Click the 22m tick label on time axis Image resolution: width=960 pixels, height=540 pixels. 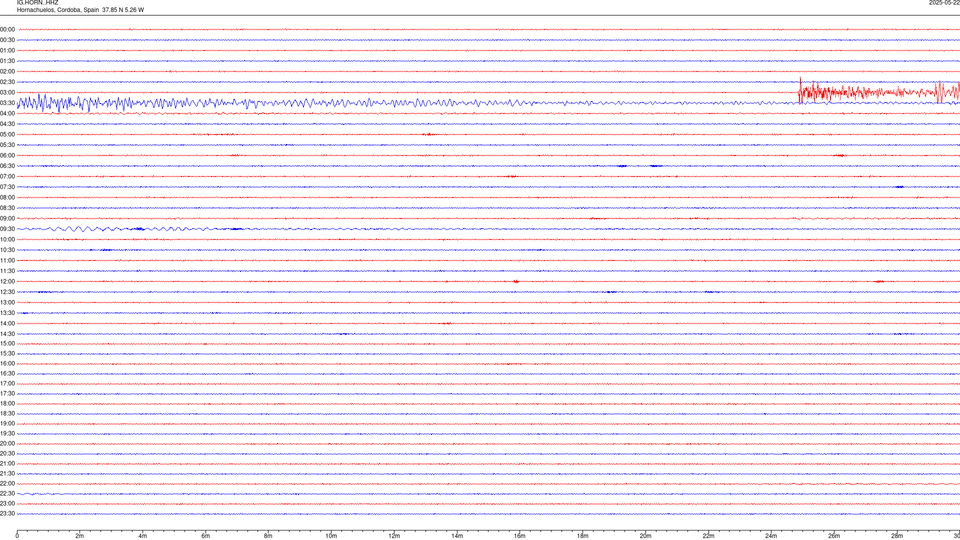point(708,536)
